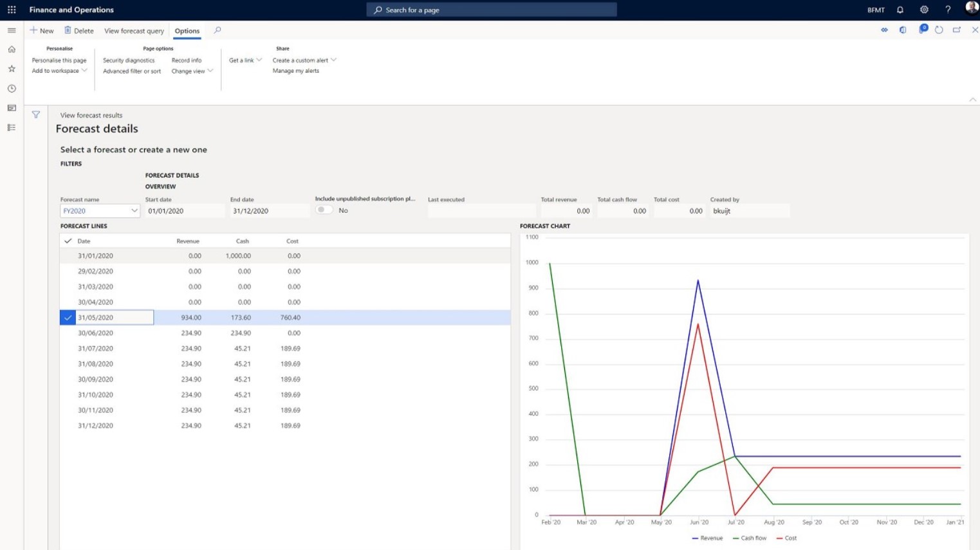The height and width of the screenshot is (550, 980).
Task: Open the Get a link dropdown
Action: click(245, 60)
